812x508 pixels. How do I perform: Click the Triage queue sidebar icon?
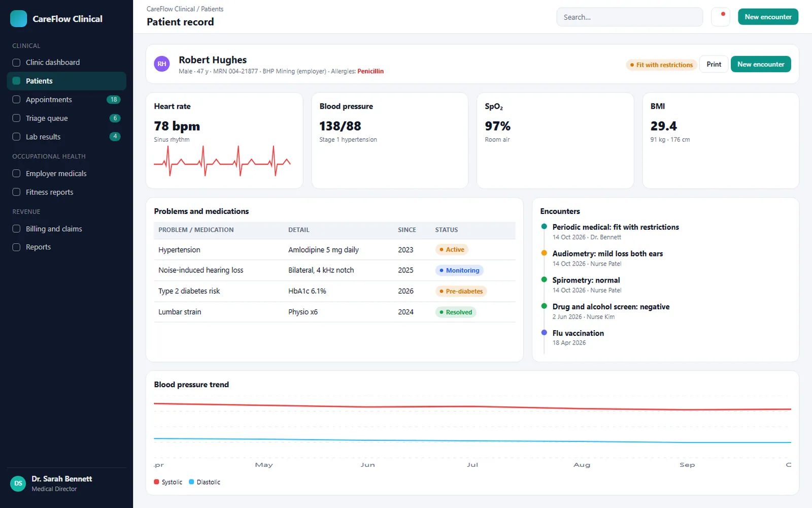click(x=16, y=118)
